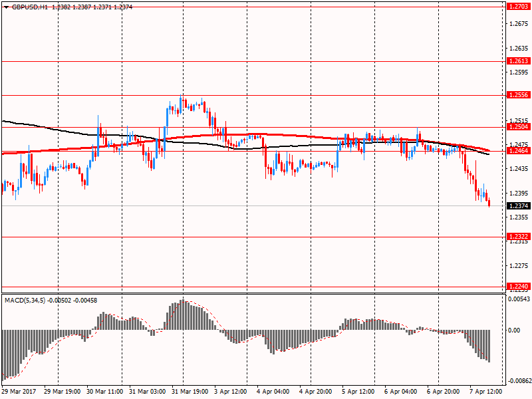Click the 3 Apr 12:00 time axis label
Image resolution: width=532 pixels, height=399 pixels.
click(x=231, y=392)
